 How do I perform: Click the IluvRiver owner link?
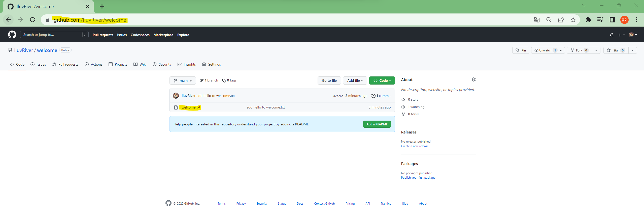[23, 50]
